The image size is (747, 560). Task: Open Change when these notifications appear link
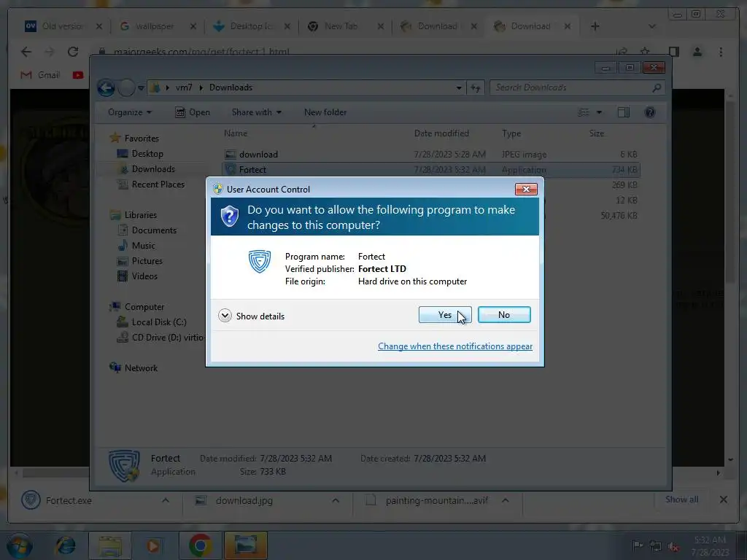pos(455,346)
